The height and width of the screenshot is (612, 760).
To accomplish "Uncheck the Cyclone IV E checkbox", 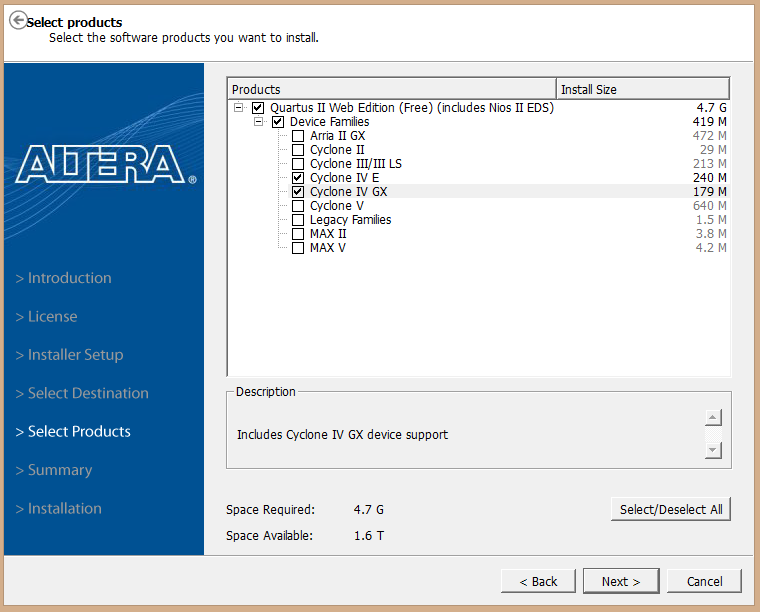I will pos(298,178).
